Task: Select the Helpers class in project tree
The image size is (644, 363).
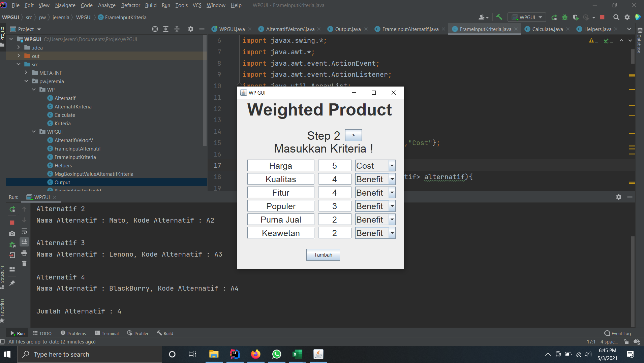Action: pyautogui.click(x=63, y=165)
